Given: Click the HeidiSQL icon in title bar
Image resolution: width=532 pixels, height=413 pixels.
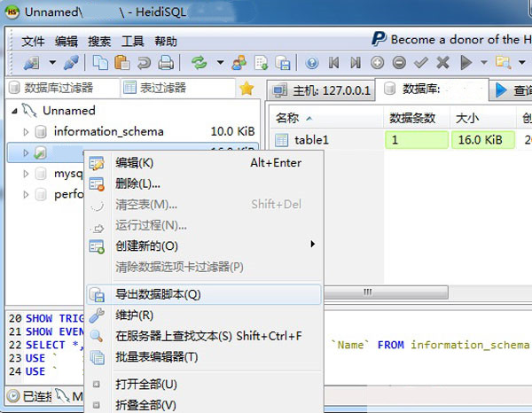Looking at the screenshot, I should click(x=12, y=12).
